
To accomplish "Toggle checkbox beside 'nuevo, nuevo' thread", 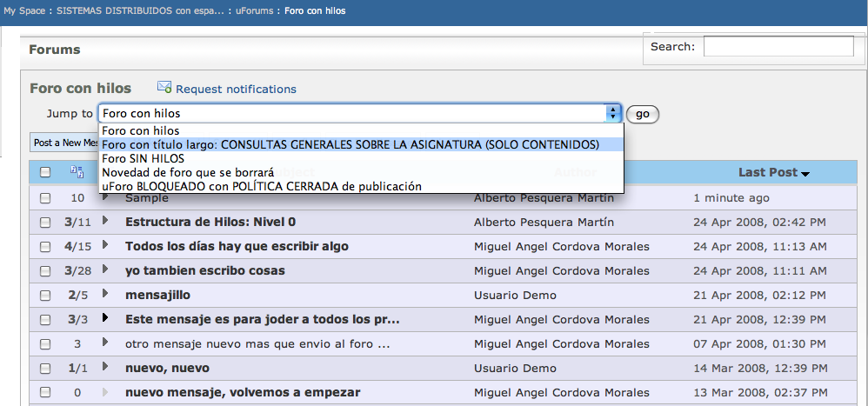I will coord(45,369).
